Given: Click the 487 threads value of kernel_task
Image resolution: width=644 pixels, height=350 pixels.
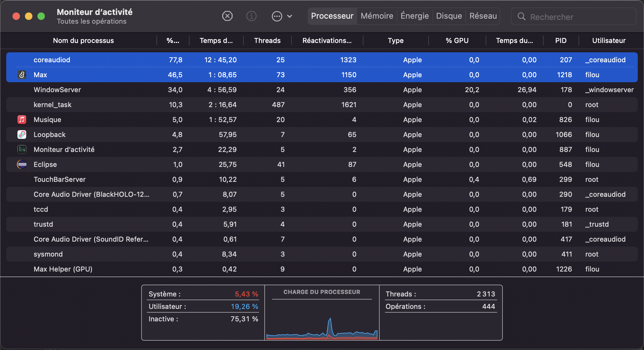Looking at the screenshot, I should pos(278,105).
